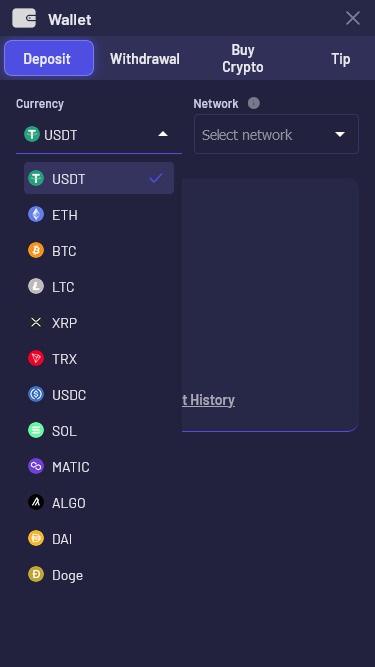This screenshot has width=375, height=667.
Task: Select the purple MATIC icon
Action: pos(36,466)
